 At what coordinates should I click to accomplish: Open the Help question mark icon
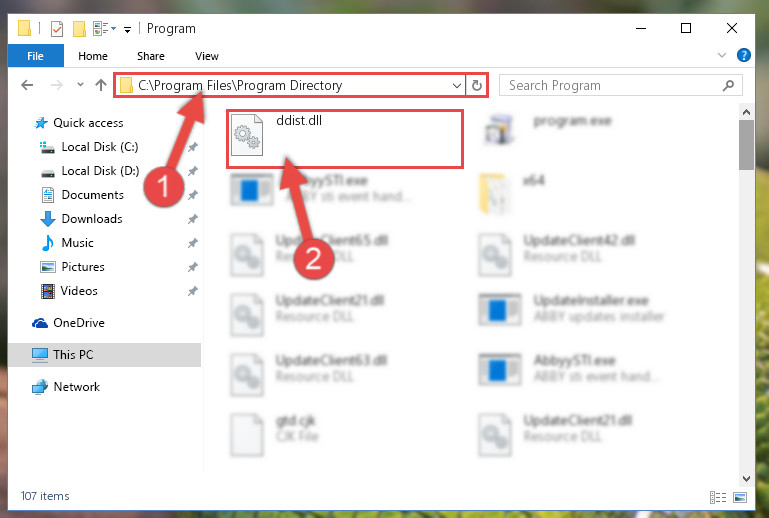743,55
